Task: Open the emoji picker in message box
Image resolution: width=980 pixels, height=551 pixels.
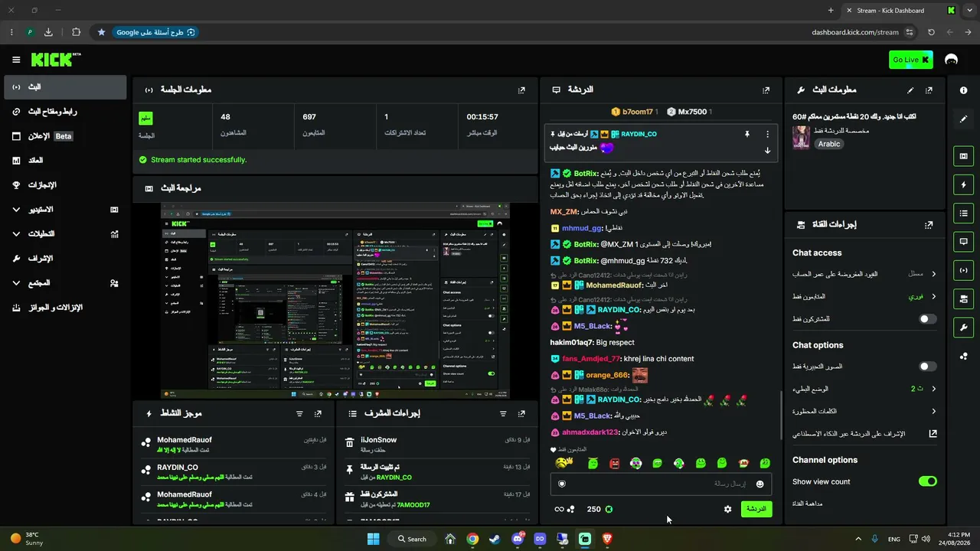Action: point(759,484)
